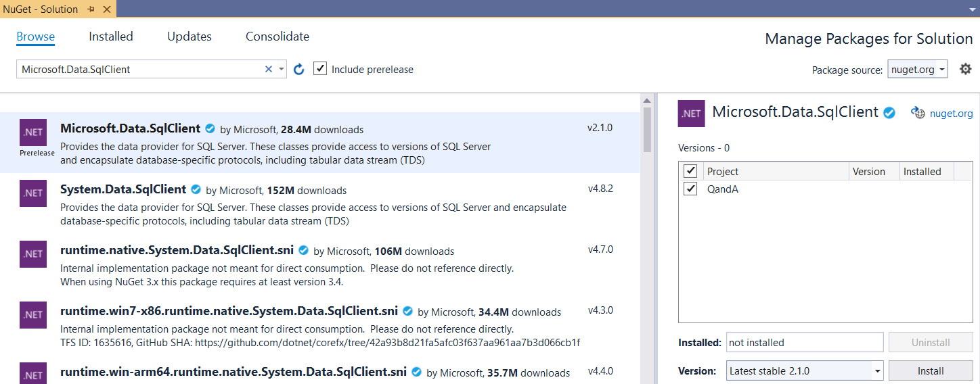Click version v2.1.0 label
Viewport: 980px width, 384px height.
(x=600, y=127)
